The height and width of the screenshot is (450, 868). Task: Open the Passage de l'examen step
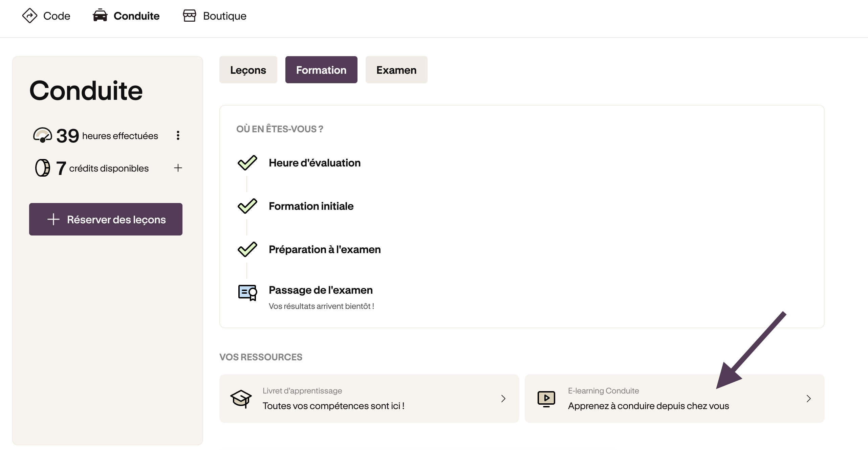pos(321,290)
